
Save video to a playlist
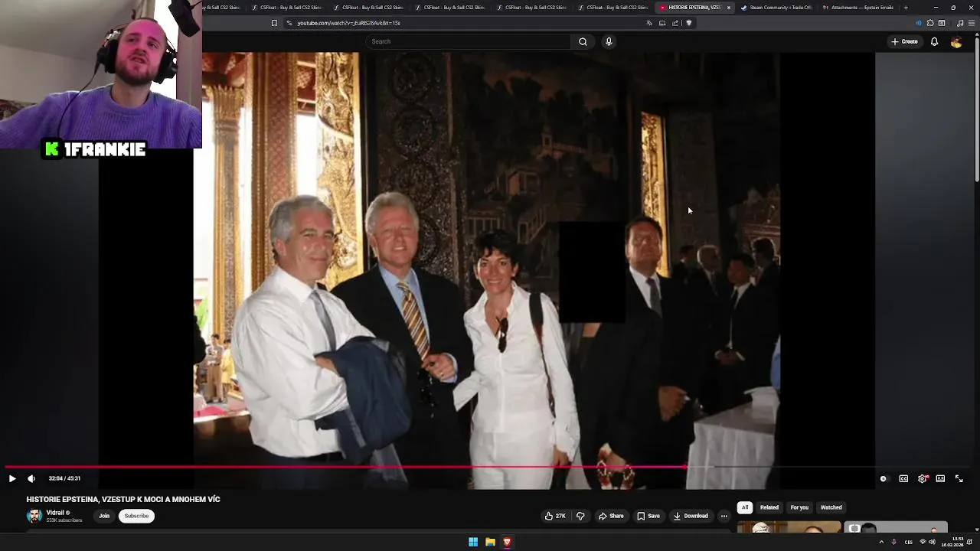(648, 516)
